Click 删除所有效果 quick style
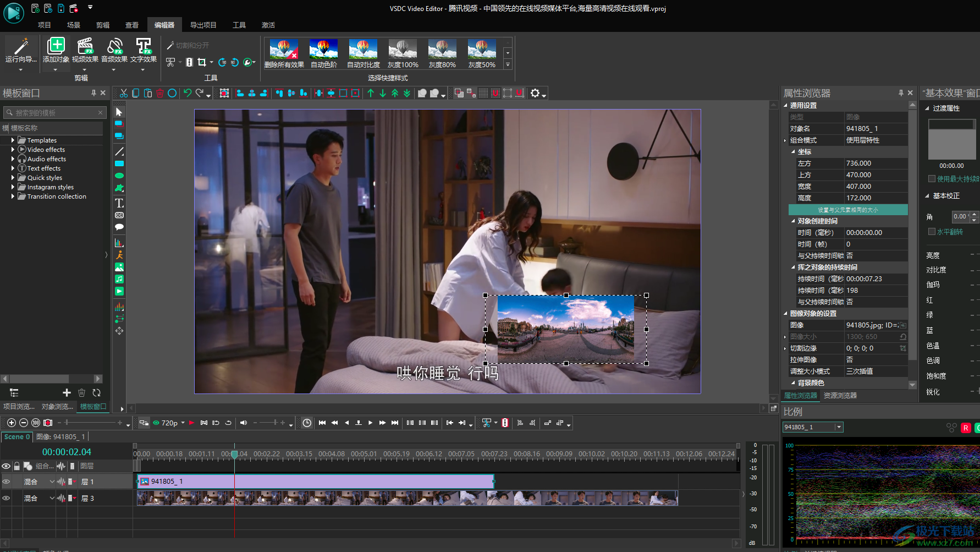 pos(284,53)
